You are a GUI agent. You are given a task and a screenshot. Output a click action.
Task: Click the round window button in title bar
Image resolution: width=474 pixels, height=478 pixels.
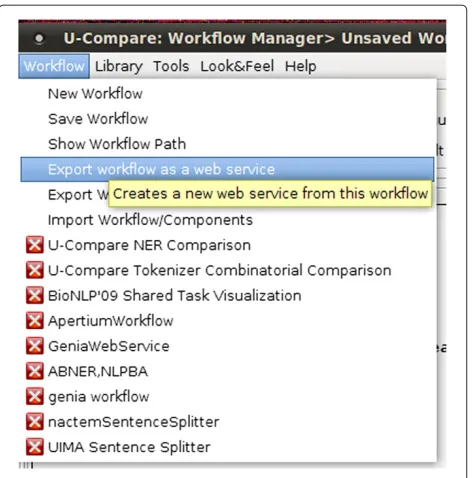[x=39, y=39]
